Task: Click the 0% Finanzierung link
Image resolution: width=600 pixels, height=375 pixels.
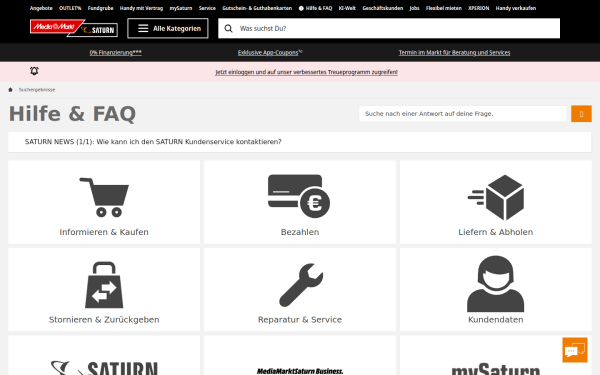Action: [x=116, y=52]
